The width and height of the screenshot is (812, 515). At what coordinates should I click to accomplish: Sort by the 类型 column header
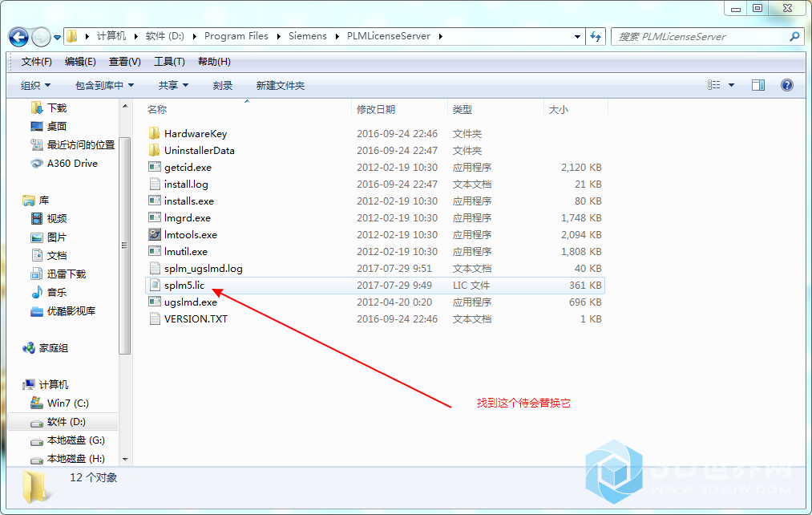pos(463,109)
